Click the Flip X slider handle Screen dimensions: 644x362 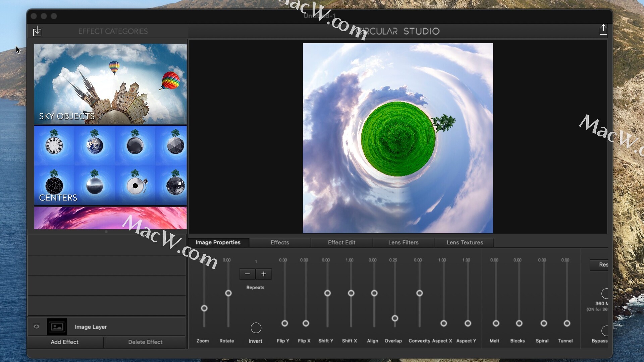tap(306, 323)
